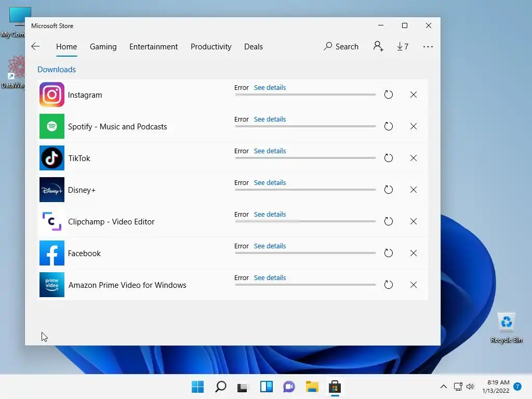
Task: Open Chat on the taskbar
Action: click(289, 387)
